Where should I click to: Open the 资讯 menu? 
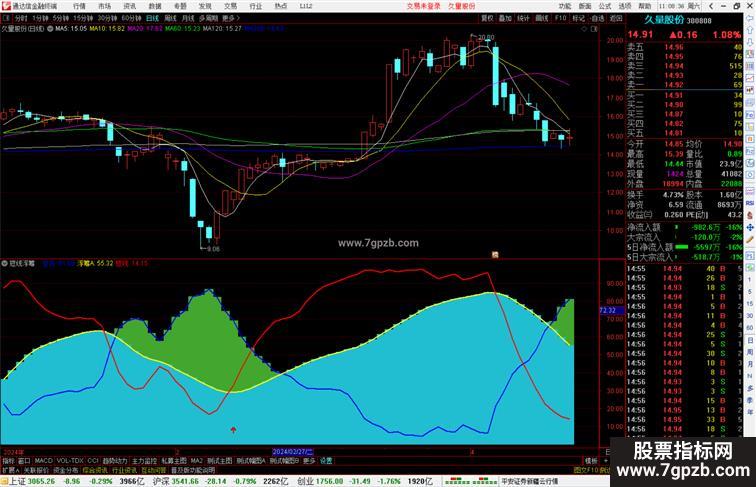(x=130, y=6)
